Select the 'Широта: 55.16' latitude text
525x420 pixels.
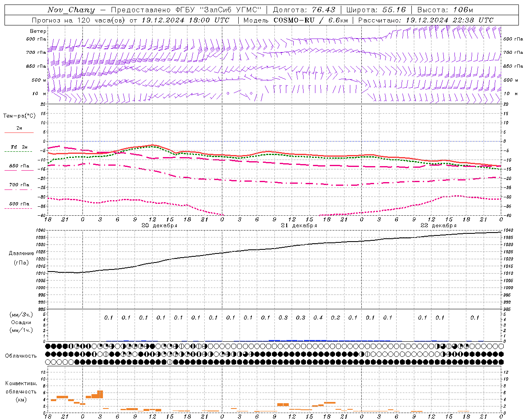point(376,10)
